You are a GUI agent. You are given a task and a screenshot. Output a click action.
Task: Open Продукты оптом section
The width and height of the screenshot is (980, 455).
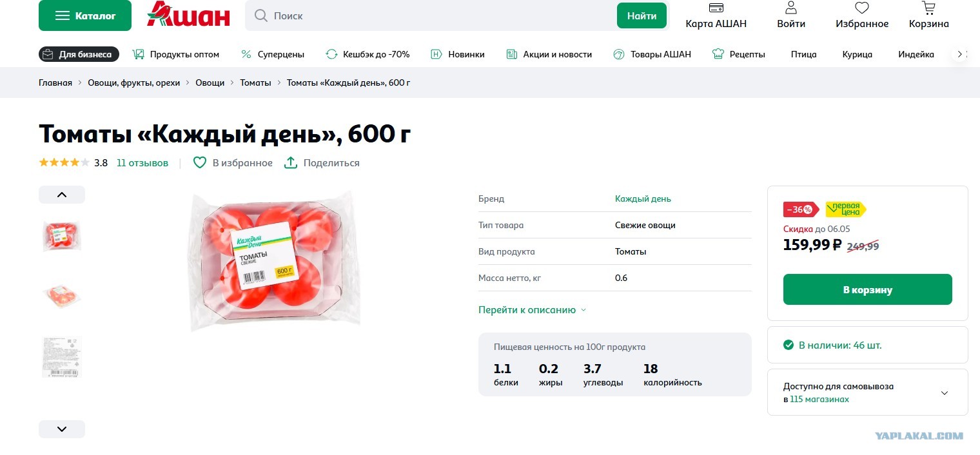pos(176,54)
